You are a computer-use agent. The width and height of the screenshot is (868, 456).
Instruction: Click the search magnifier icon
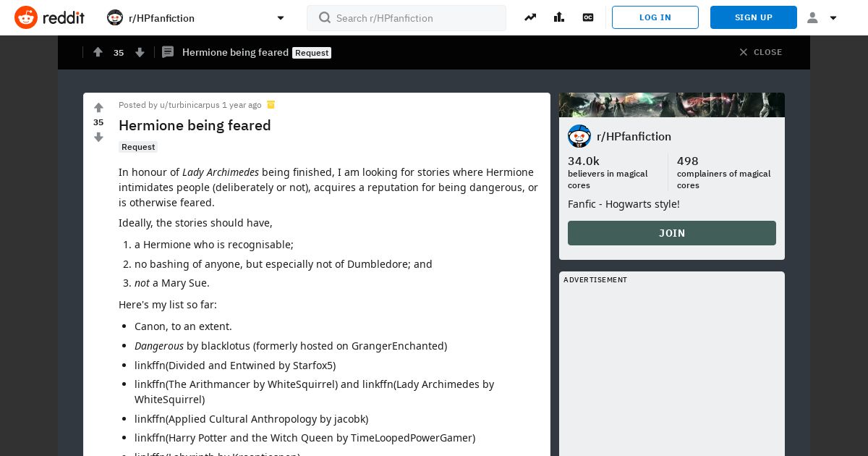[325, 17]
